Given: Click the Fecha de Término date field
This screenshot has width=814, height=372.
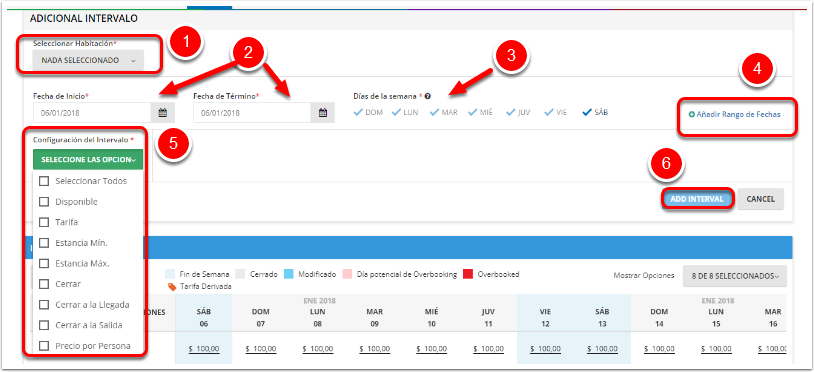Looking at the screenshot, I should pos(252,113).
